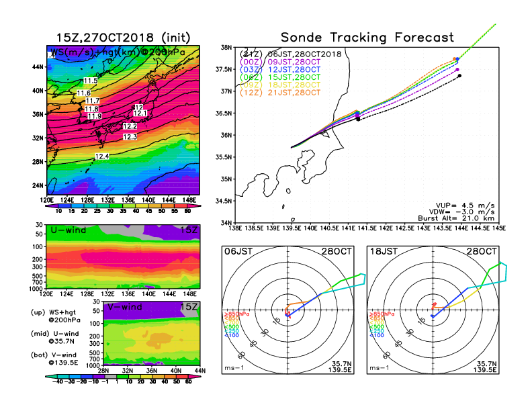
Task: Select the 11.5 height contour label
Action: (90, 81)
